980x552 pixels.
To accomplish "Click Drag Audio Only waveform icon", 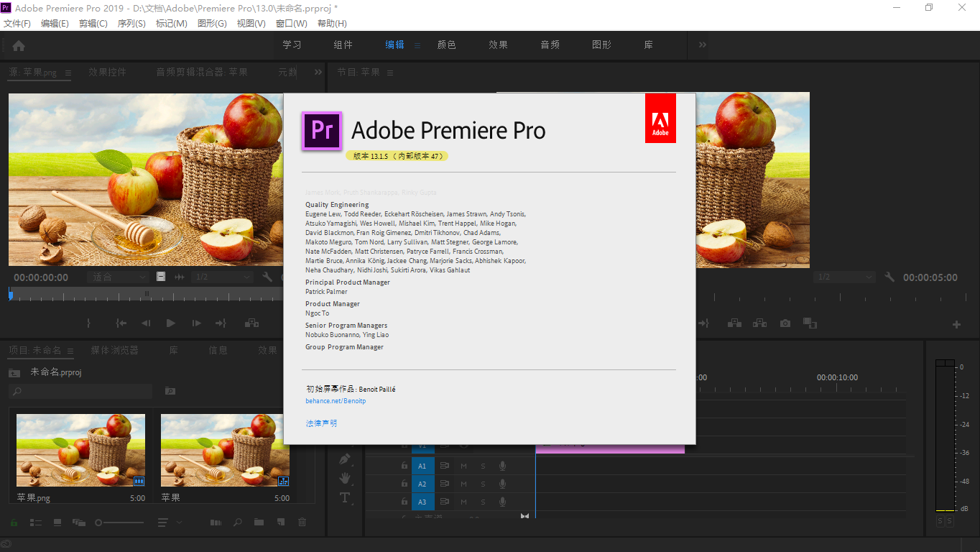I will pyautogui.click(x=180, y=277).
